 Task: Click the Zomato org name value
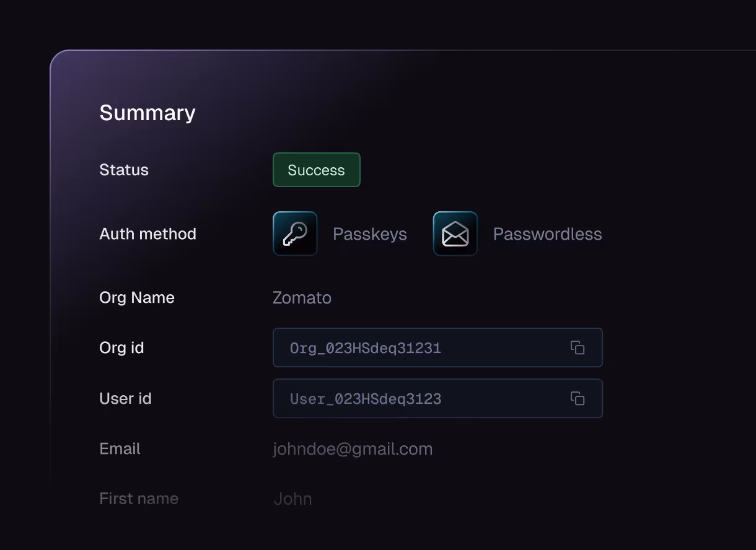pyautogui.click(x=302, y=298)
